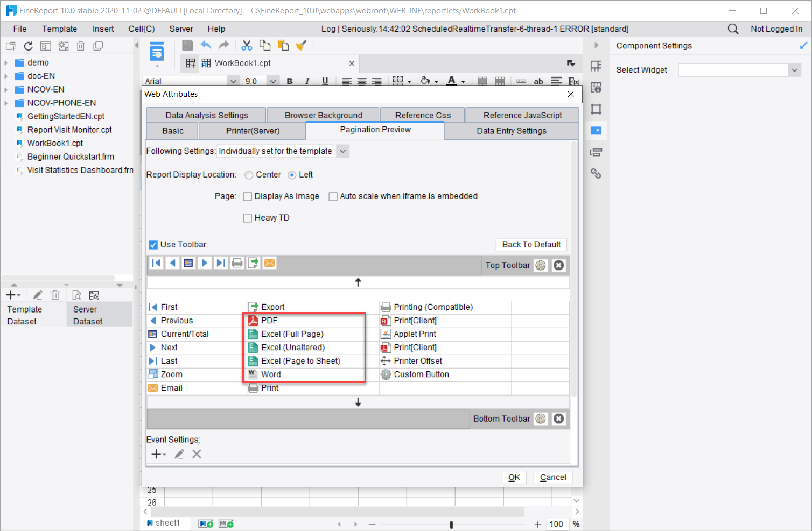Confirm with the OK button
The image size is (812, 531).
click(x=514, y=477)
